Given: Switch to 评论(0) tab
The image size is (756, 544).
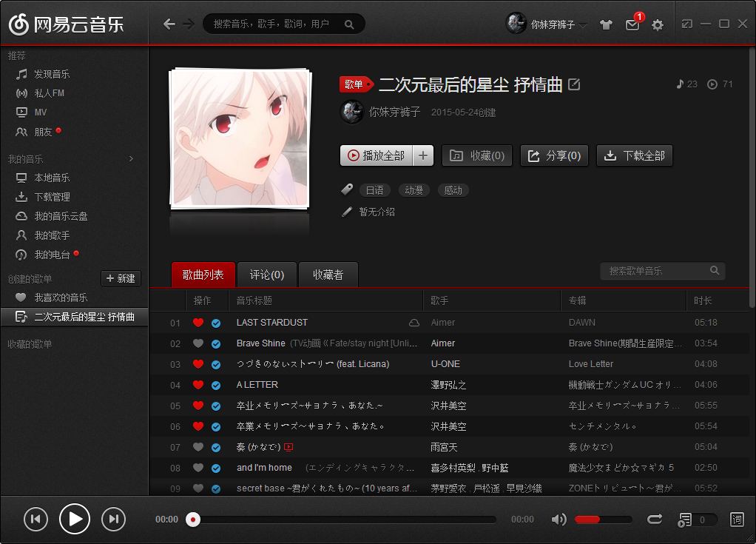Looking at the screenshot, I should 267,275.
